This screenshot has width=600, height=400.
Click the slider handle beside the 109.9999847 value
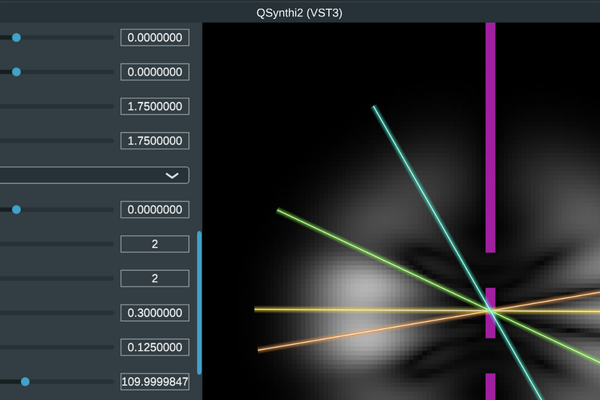25,381
